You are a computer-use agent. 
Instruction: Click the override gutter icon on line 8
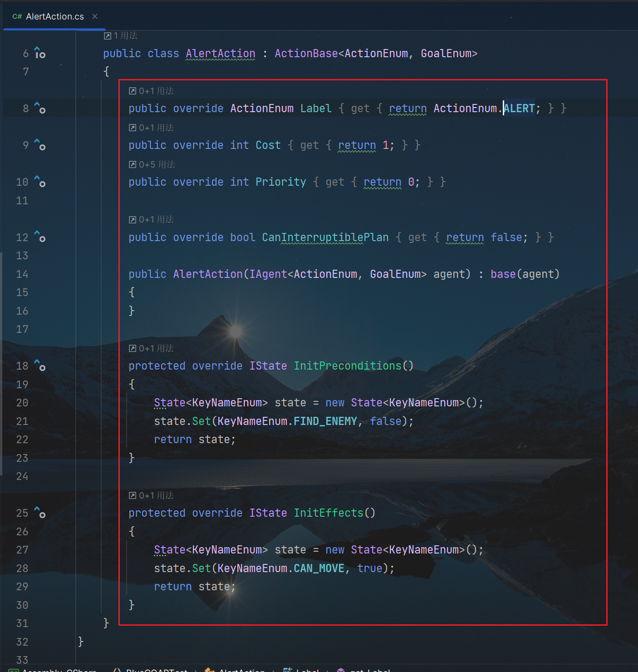tap(40, 108)
